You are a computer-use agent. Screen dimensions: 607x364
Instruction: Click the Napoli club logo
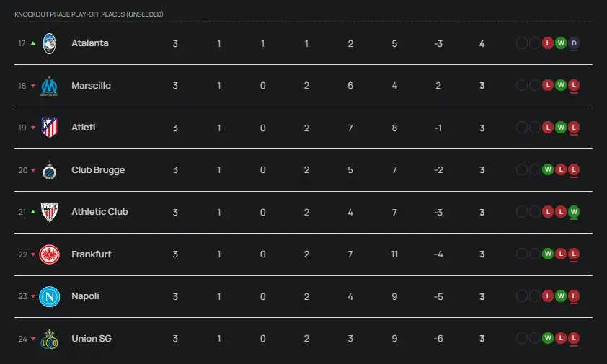click(x=49, y=296)
